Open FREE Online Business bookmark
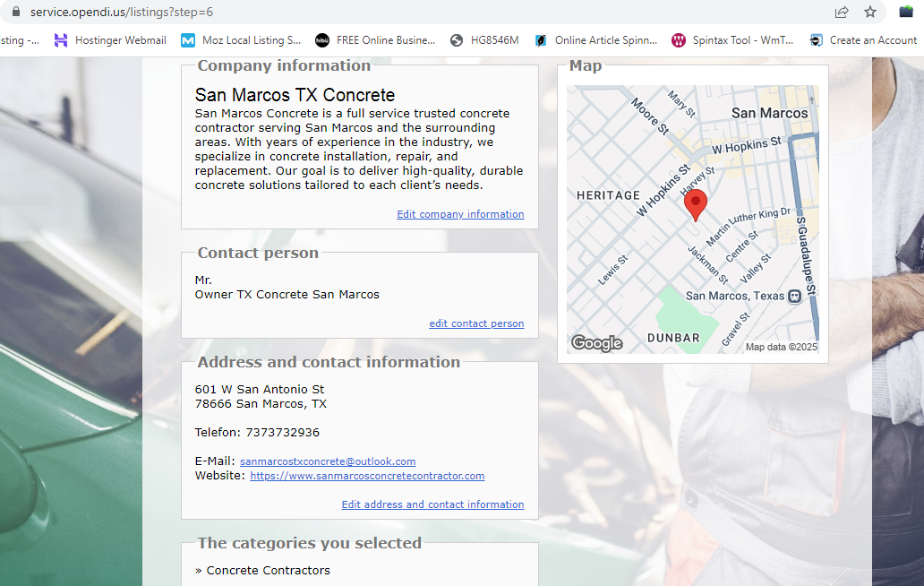The height and width of the screenshot is (586, 924). point(375,40)
